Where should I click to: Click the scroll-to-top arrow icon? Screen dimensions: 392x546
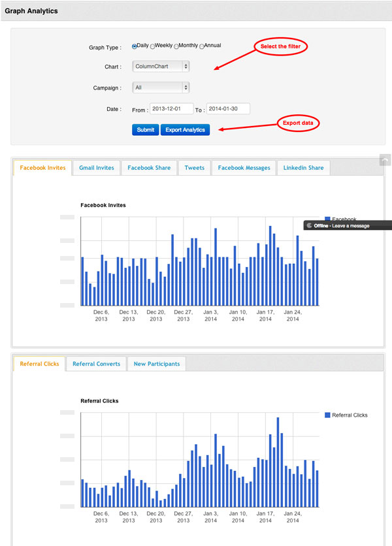(385, 160)
